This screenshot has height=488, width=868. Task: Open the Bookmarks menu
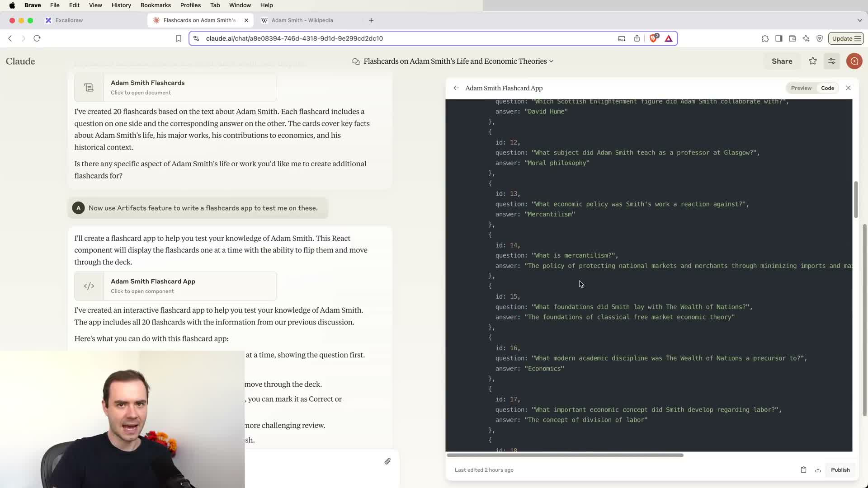point(156,5)
